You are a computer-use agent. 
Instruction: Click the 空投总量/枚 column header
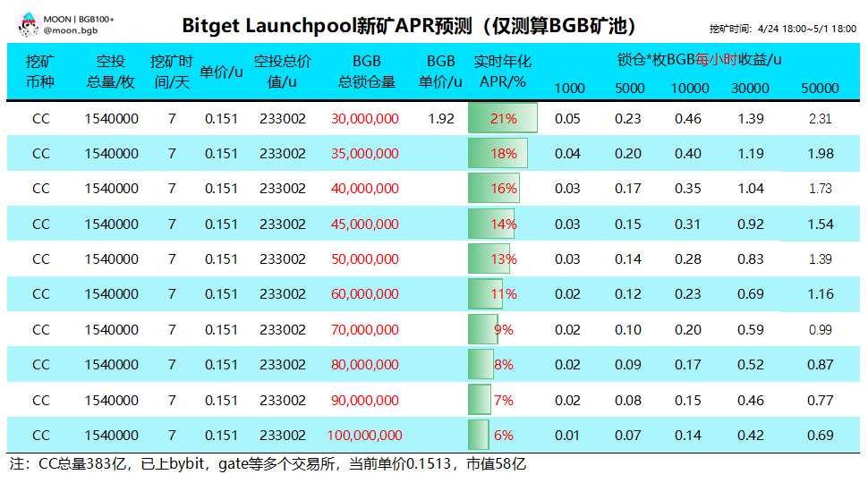(x=111, y=72)
